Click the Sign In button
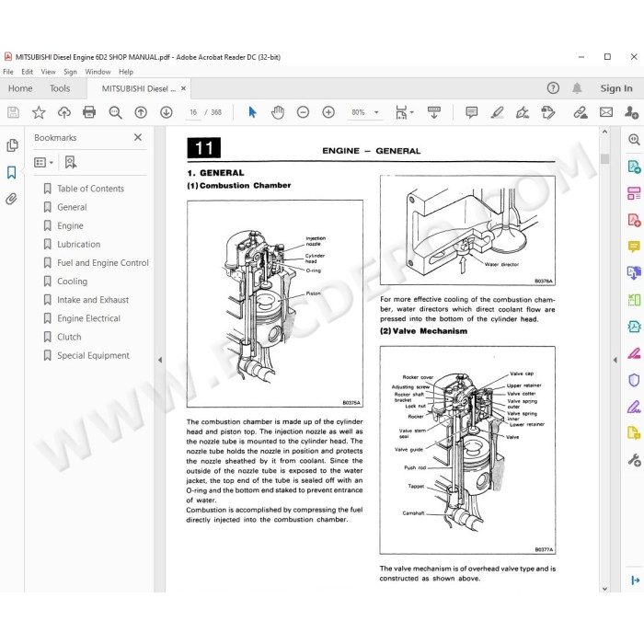 click(x=616, y=88)
